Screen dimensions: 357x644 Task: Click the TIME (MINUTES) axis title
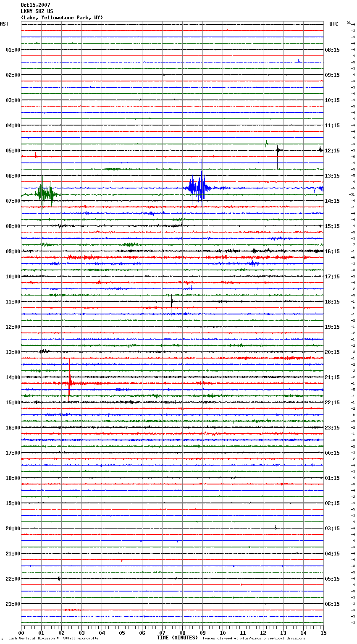[177, 638]
